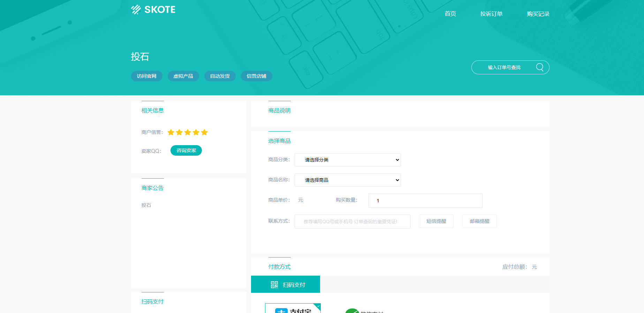644x313 pixels.
Task: Click the 访问官网 visit website tag
Action: pos(146,76)
